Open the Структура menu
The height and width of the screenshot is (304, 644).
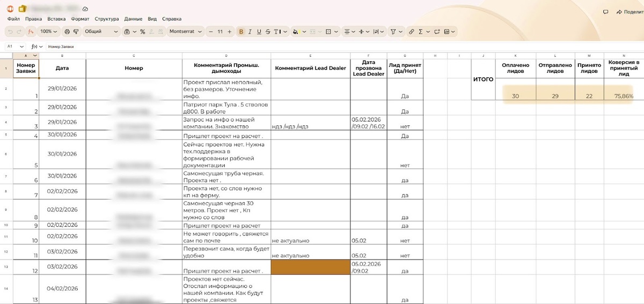pyautogui.click(x=107, y=19)
